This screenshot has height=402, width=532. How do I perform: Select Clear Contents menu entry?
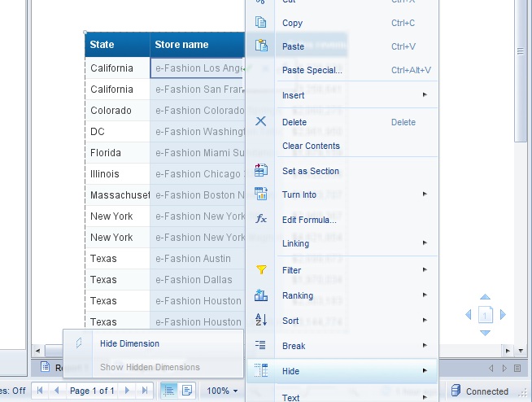coord(342,146)
